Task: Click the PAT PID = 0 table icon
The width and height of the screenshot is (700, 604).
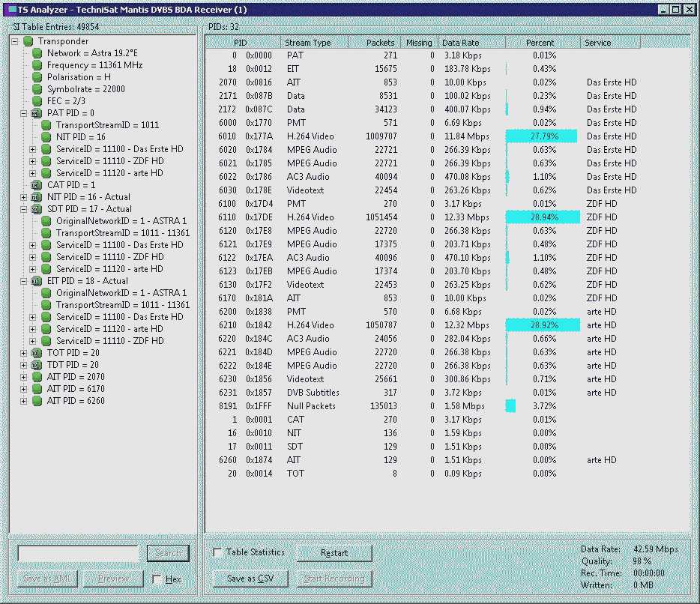Action: pyautogui.click(x=35, y=113)
